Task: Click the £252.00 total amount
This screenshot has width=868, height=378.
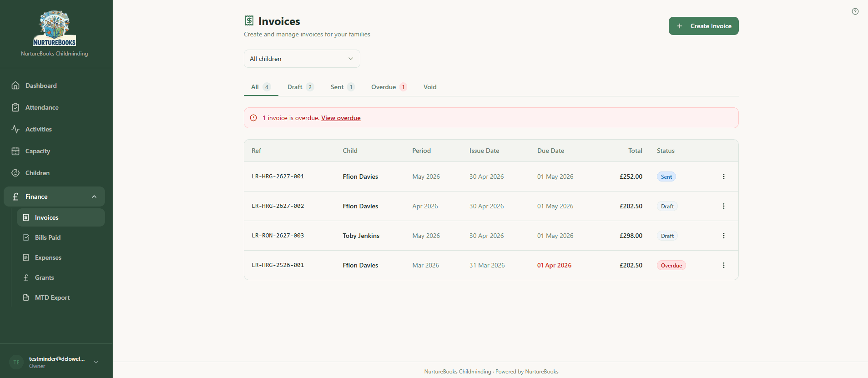Action: 631,176
